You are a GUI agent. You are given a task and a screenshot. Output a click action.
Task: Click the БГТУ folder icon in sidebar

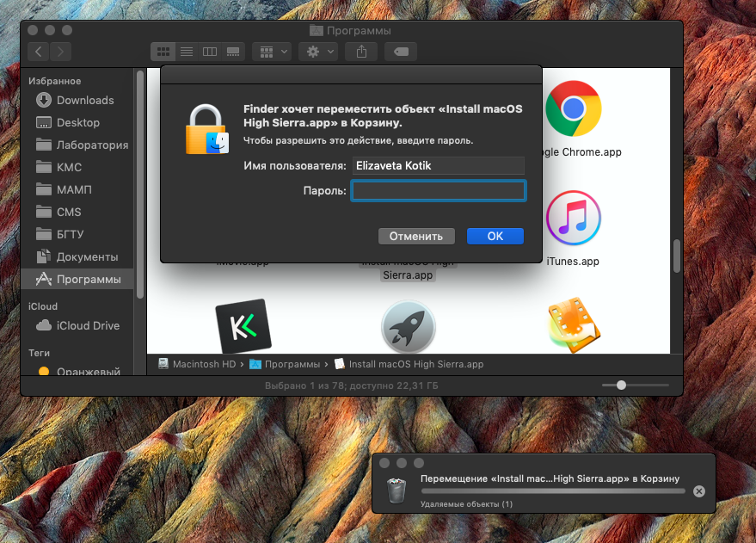coord(43,234)
